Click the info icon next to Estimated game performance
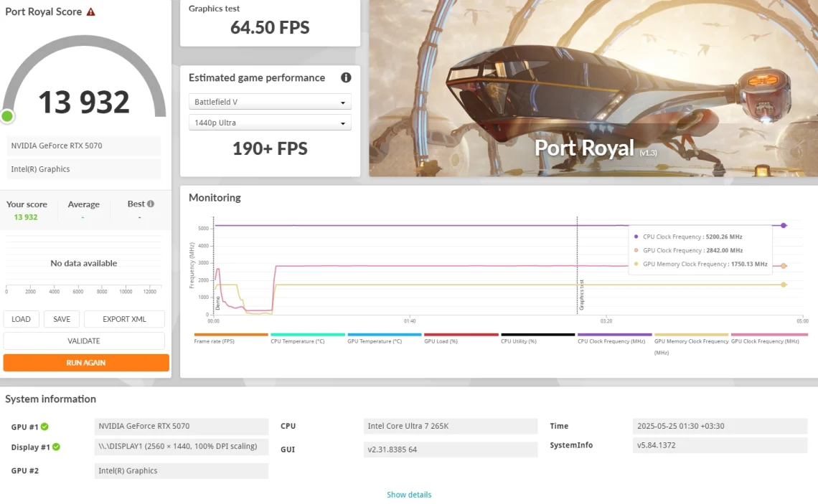Viewport: 818px width, 504px height. (346, 77)
